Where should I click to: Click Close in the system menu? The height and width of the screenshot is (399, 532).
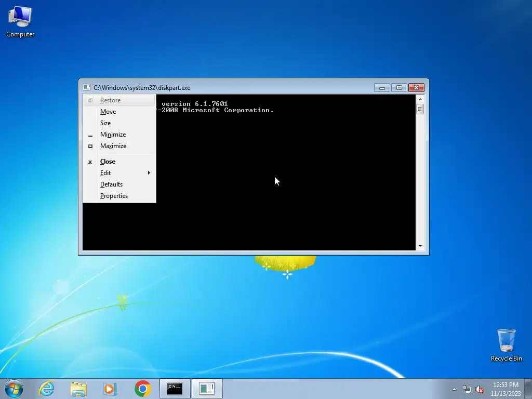click(x=119, y=162)
